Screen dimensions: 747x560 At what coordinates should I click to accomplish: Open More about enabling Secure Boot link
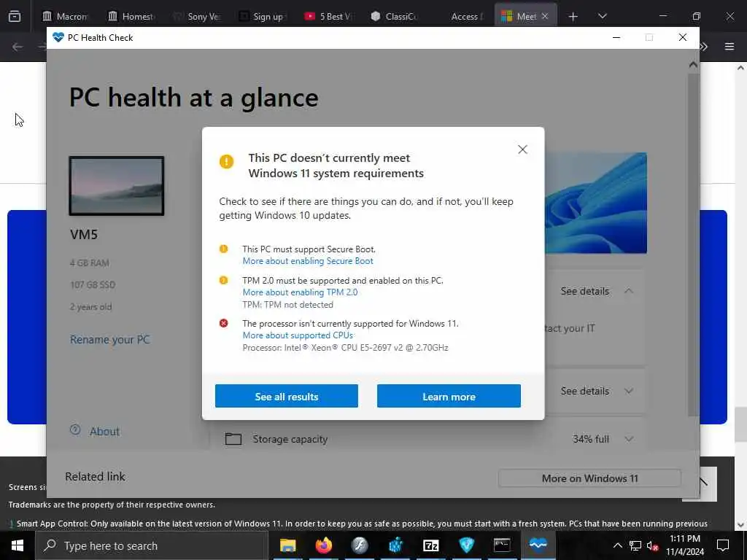(308, 261)
